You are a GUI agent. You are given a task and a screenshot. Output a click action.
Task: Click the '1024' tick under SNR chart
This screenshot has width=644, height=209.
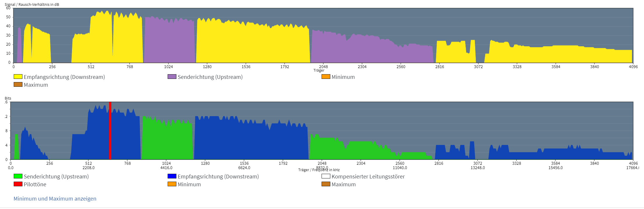169,67
